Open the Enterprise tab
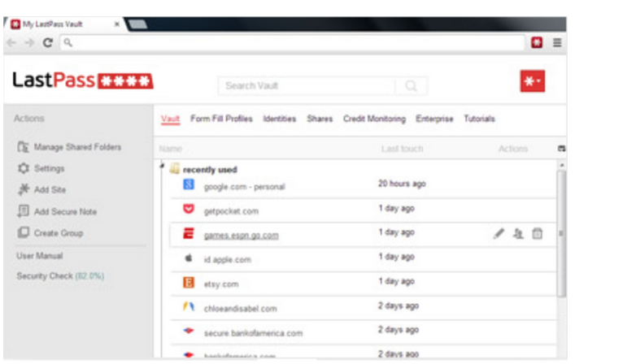This screenshot has height=364, width=636. tap(434, 119)
